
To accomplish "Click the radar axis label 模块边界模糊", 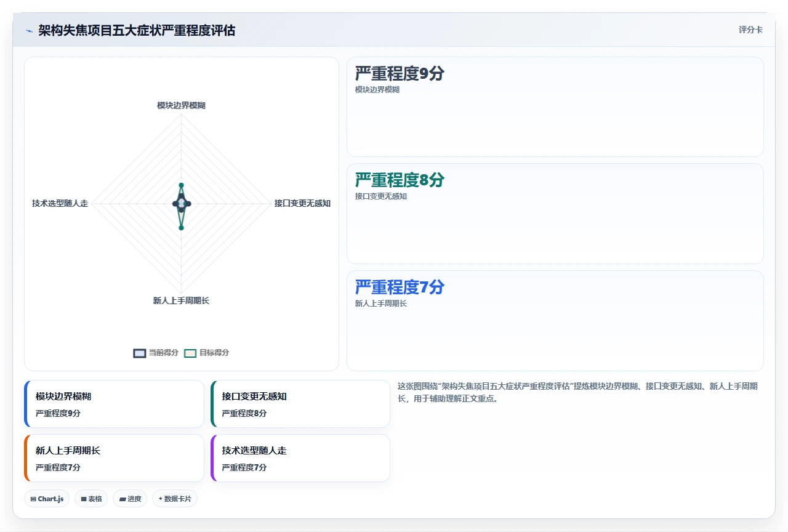I will click(x=182, y=105).
